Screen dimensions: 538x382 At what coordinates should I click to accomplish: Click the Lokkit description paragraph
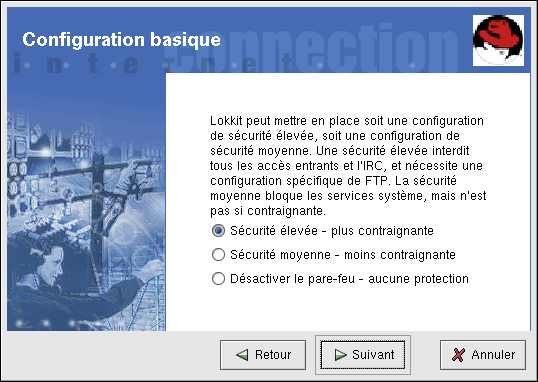pyautogui.click(x=348, y=166)
